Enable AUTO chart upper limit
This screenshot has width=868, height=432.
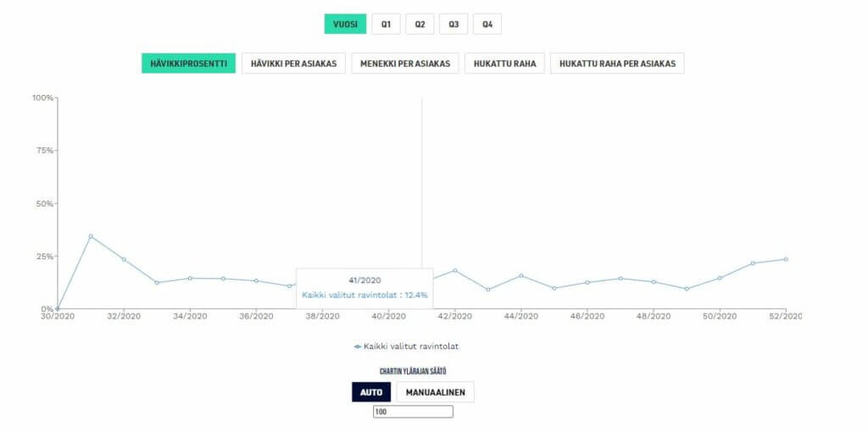point(371,392)
